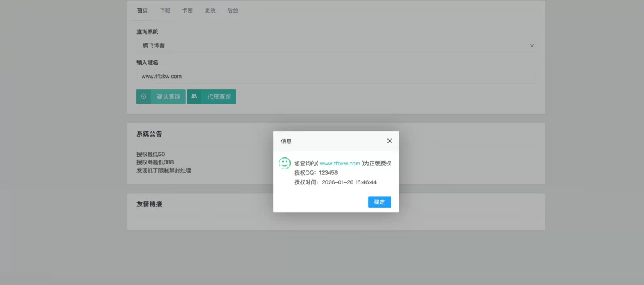Close the 信息 dialog with the X
The image size is (644, 285).
click(x=389, y=141)
